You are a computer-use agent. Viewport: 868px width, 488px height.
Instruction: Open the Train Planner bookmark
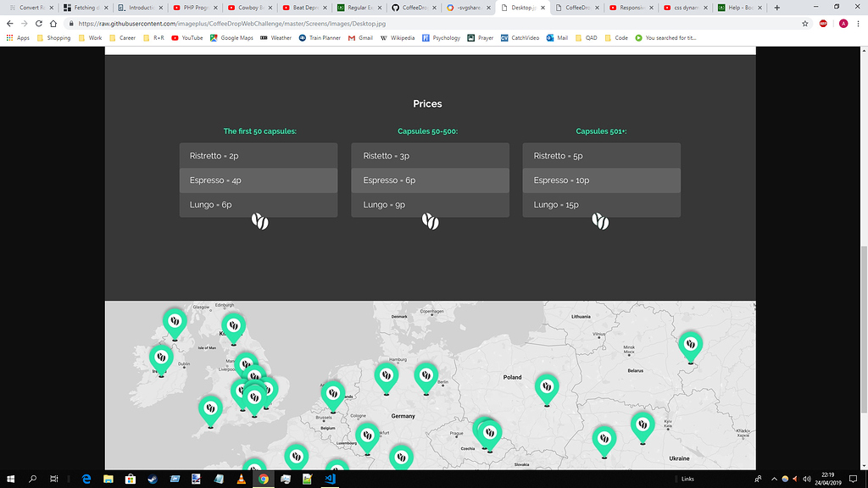tap(320, 37)
